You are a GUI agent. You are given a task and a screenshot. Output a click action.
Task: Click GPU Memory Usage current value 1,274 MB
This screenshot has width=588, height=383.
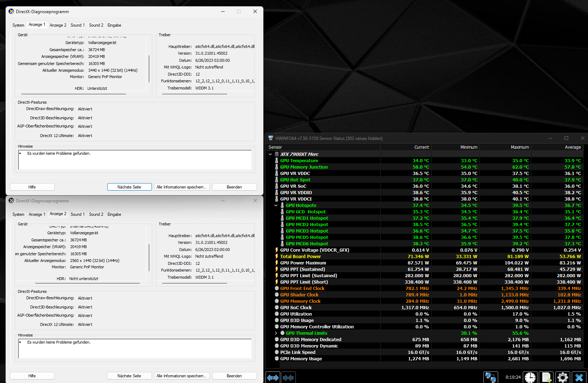(x=418, y=359)
